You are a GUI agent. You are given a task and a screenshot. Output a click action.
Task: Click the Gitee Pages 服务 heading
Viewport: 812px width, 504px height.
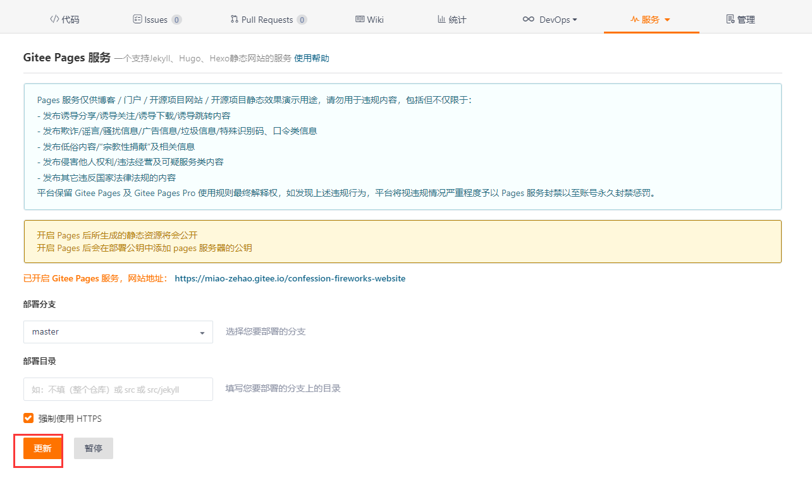click(x=67, y=58)
